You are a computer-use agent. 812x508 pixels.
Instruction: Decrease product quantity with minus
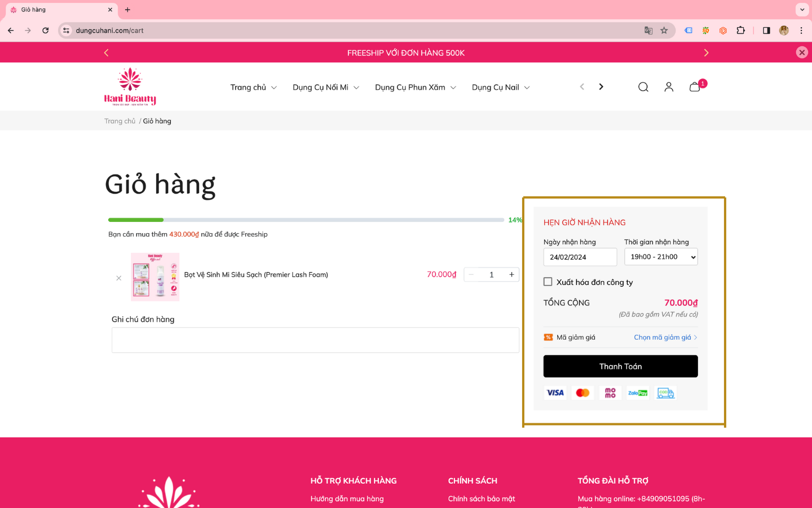pos(471,275)
